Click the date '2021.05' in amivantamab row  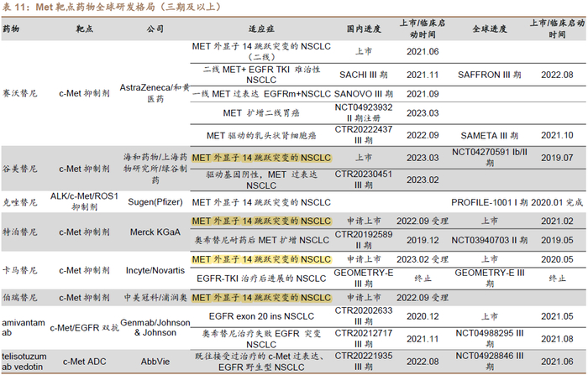coord(557,316)
